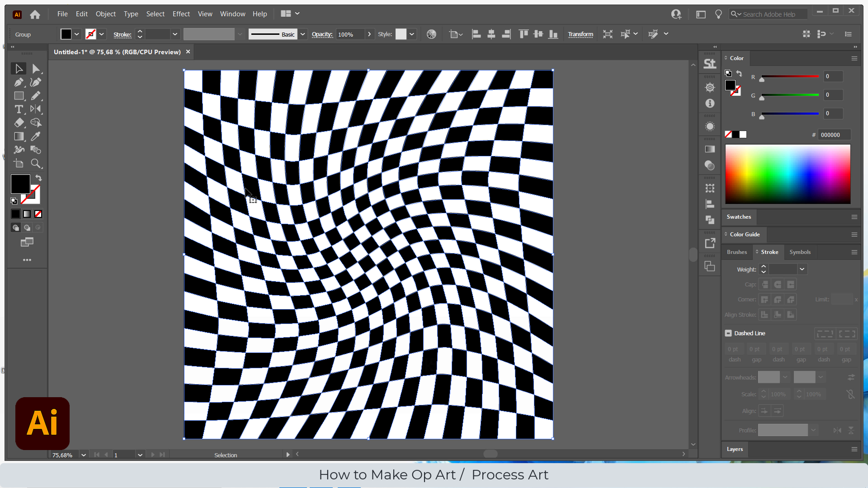Open stroke weight dropdown in control bar

click(175, 34)
